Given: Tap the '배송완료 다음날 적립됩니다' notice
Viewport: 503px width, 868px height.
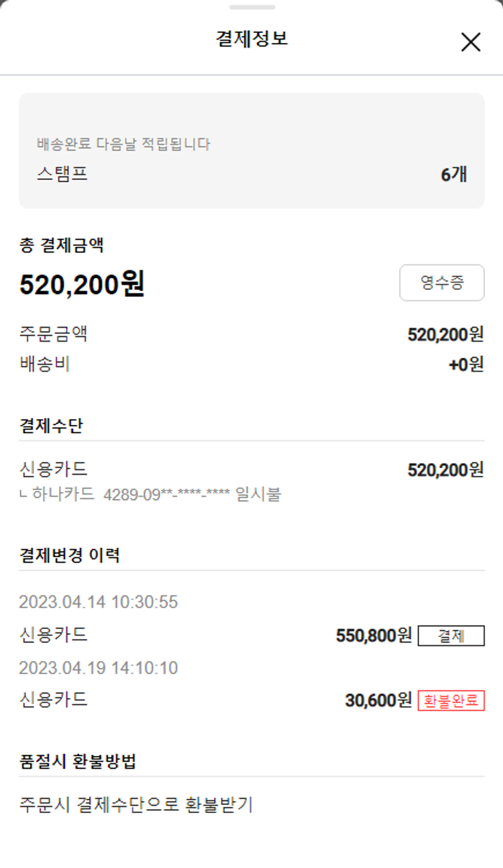Looking at the screenshot, I should click(x=123, y=144).
